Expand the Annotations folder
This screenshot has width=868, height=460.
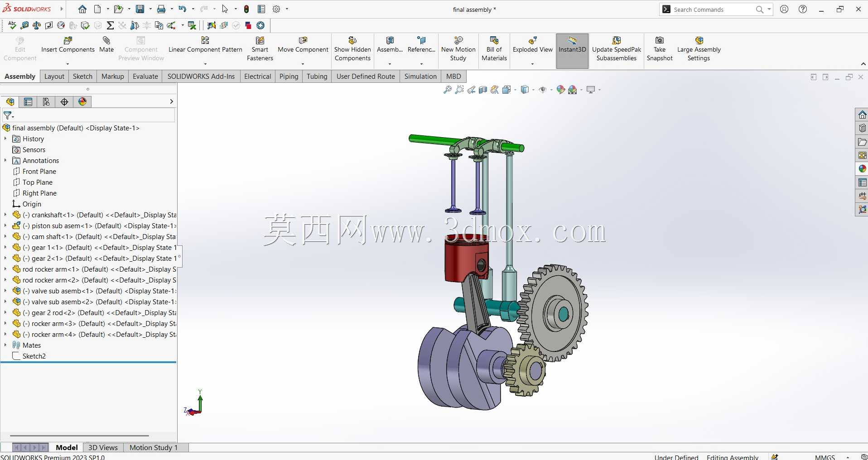click(x=5, y=160)
